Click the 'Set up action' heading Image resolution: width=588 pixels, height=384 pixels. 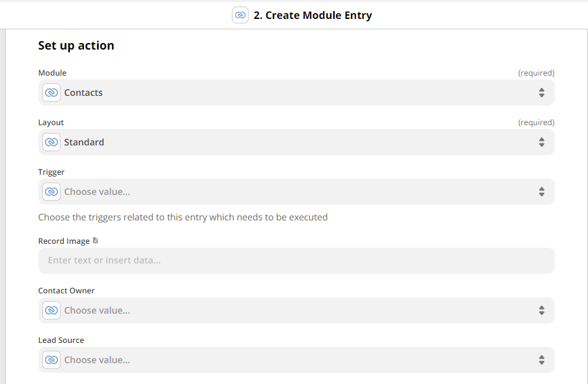point(76,46)
